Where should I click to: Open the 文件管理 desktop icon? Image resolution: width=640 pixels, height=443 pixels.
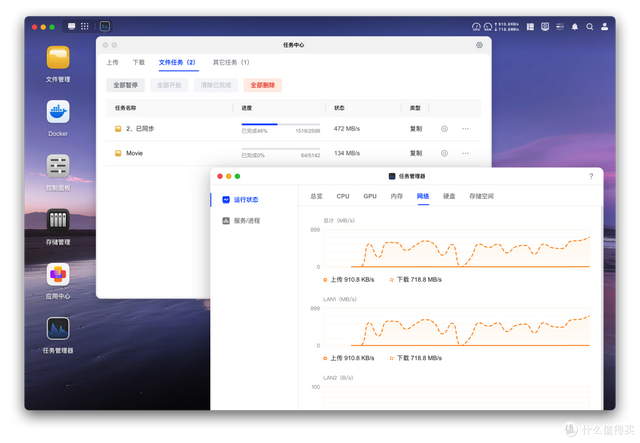tap(58, 58)
